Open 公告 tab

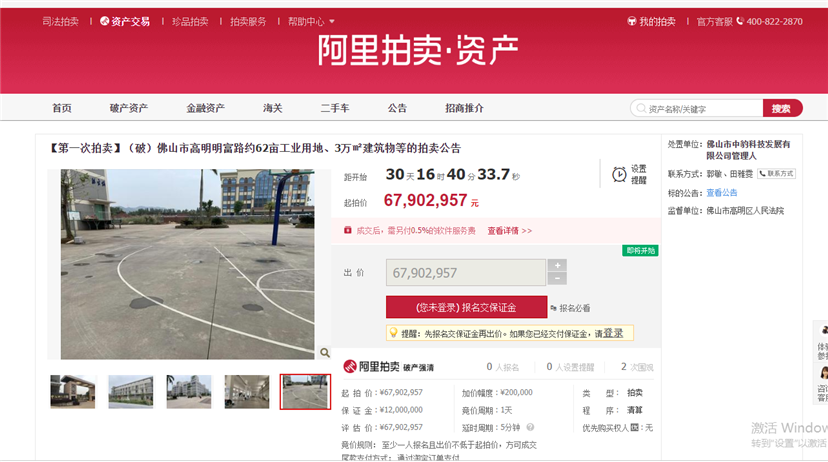click(397, 108)
